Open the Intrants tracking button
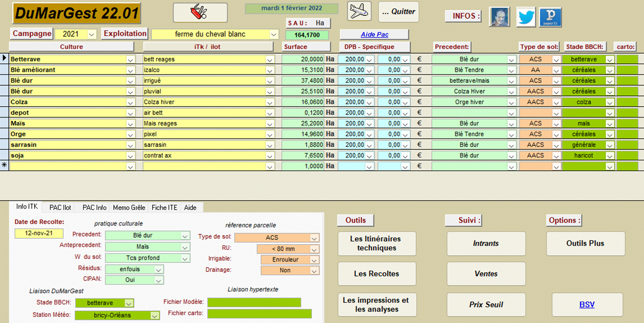Screen dimensions: 644x323 [486, 243]
